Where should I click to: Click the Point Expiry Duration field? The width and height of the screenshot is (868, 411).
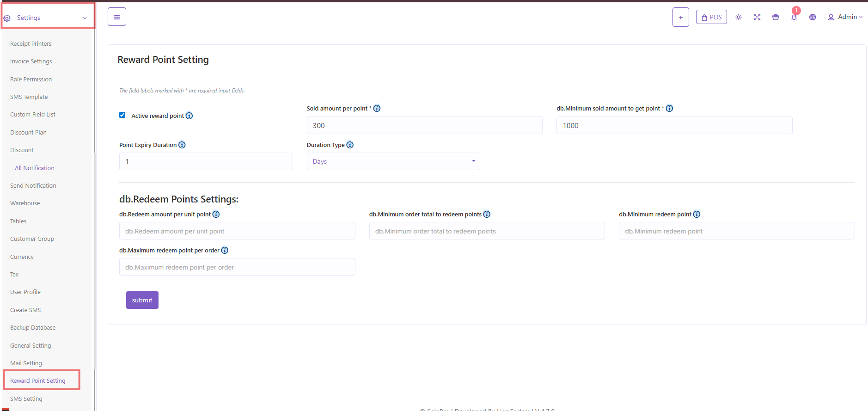tap(206, 162)
